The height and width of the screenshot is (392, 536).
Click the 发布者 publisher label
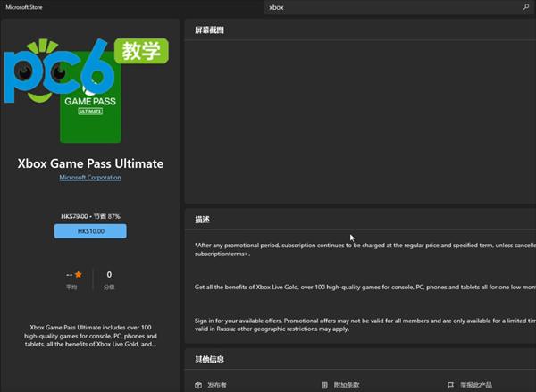coord(217,385)
